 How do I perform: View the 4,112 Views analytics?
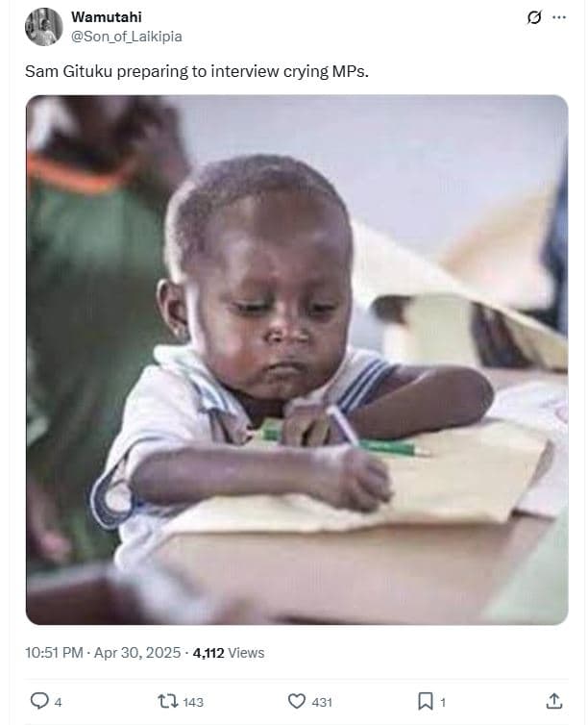pyautogui.click(x=229, y=653)
